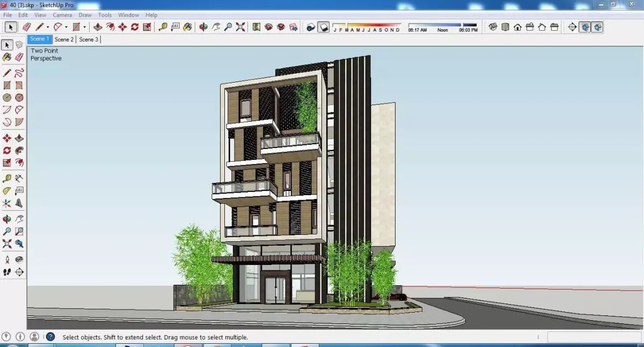Activate the Orbit tool in the top toolbar

(203, 27)
